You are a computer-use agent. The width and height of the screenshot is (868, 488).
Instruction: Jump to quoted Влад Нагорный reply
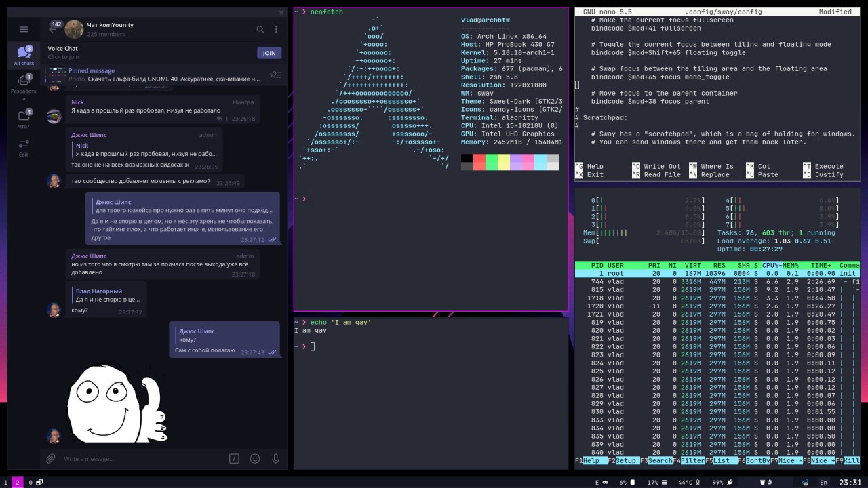coord(107,295)
